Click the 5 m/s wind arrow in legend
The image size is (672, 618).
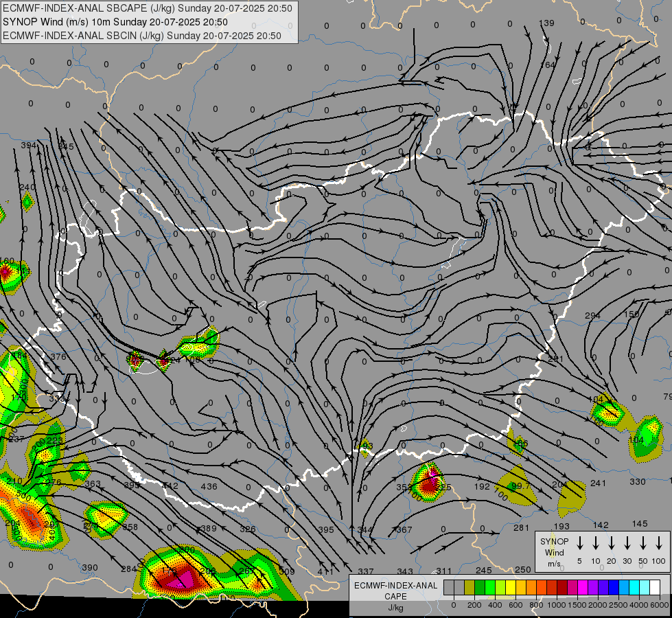click(x=579, y=543)
